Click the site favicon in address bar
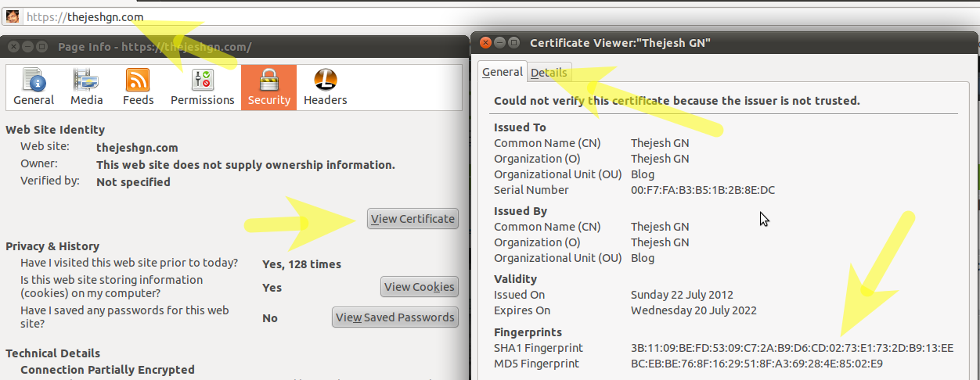Screen dimensions: 980x380 coord(13,16)
